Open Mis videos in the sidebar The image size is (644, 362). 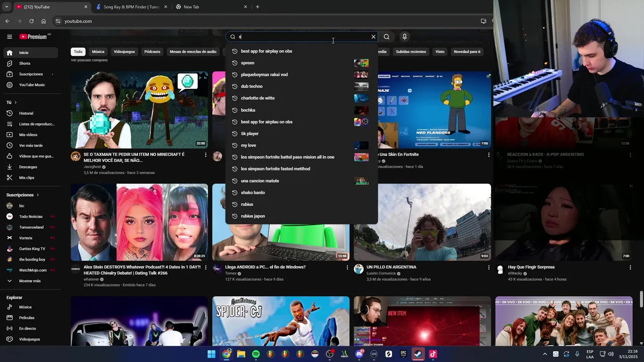[x=30, y=135]
